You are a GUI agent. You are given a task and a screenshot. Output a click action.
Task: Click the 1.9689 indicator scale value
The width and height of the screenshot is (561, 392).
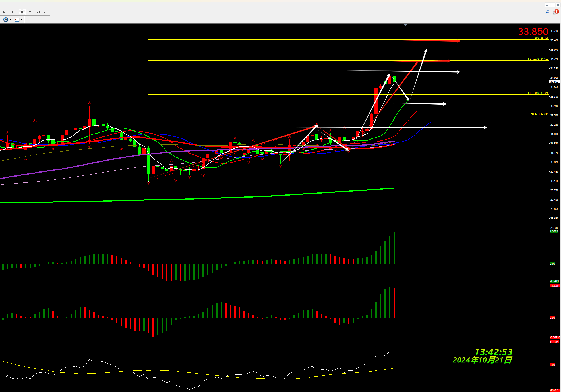[554, 231]
